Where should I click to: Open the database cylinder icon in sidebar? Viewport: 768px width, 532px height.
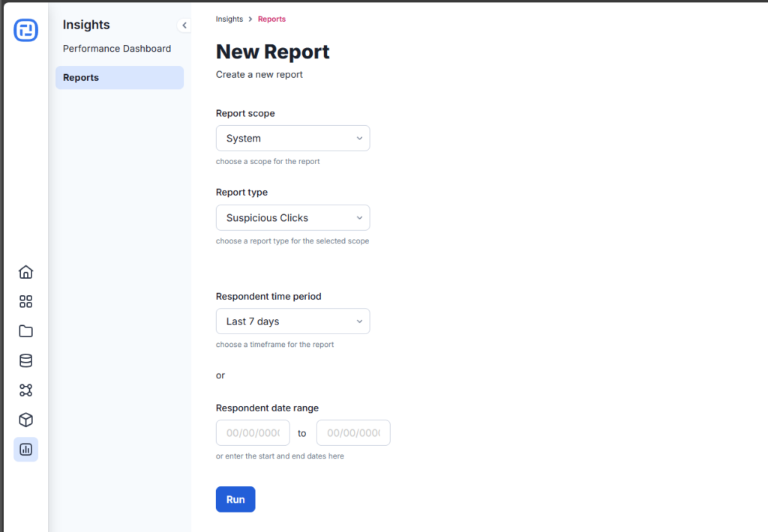tap(25, 360)
